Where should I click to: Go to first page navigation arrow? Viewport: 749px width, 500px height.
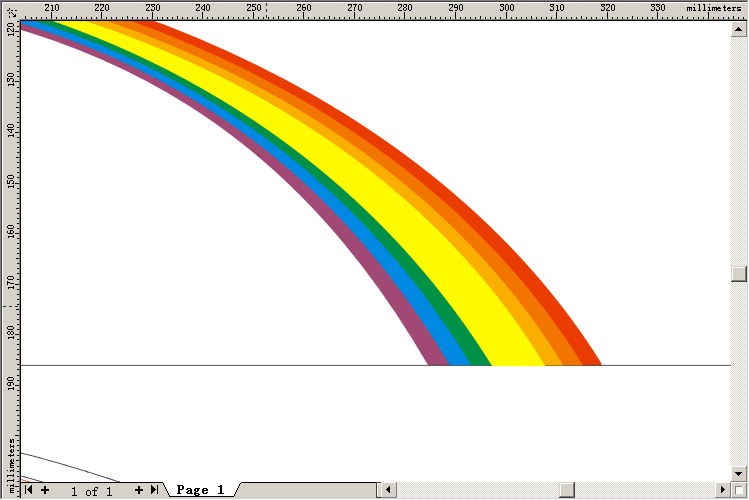coord(29,490)
